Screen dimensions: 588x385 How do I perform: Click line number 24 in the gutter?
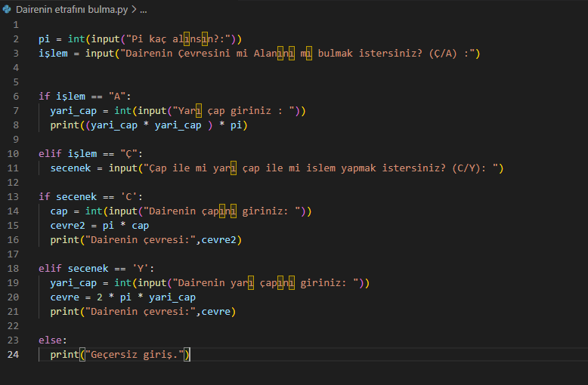click(x=13, y=354)
